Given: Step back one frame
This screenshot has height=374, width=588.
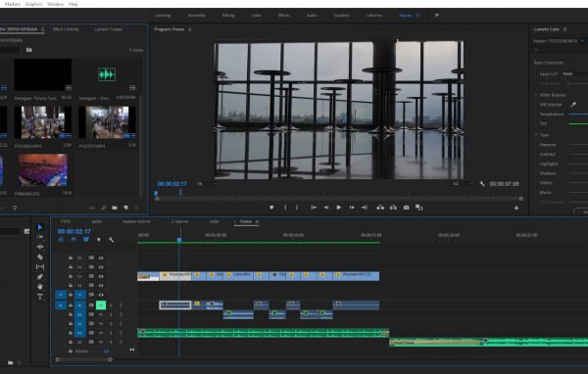Looking at the screenshot, I should coord(326,208).
